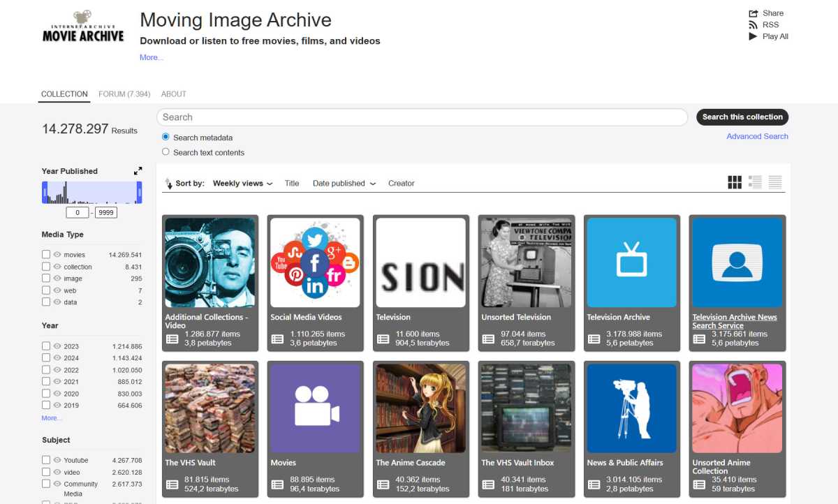Expand More years under Year filter

tap(51, 418)
